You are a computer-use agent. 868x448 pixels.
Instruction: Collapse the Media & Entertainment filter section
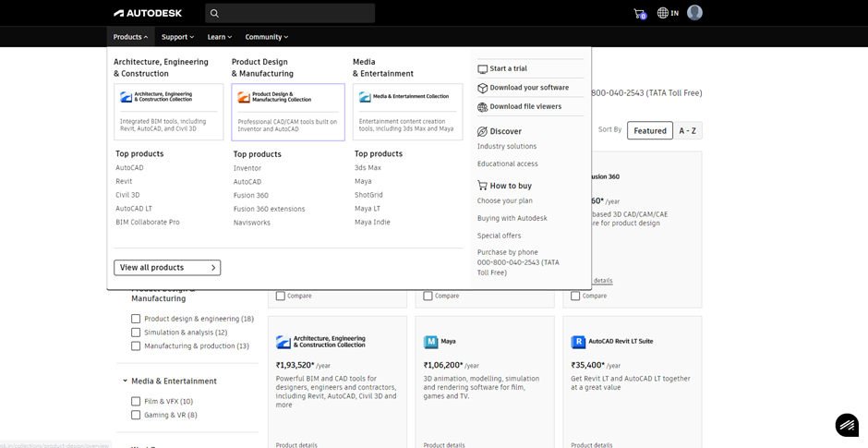125,381
